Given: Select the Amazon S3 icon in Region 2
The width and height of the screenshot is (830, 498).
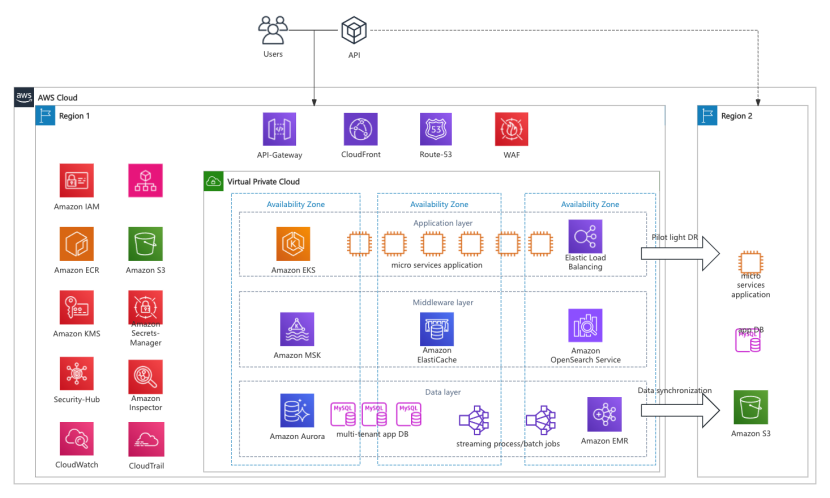Looking at the screenshot, I should click(751, 408).
